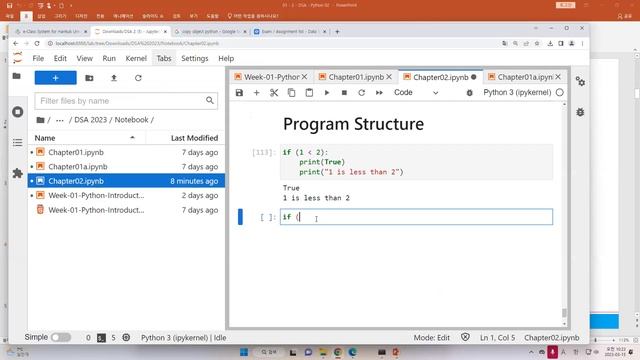Viewport: 640px width, 360px height.
Task: Paste cell from clipboard
Action: 309,93
